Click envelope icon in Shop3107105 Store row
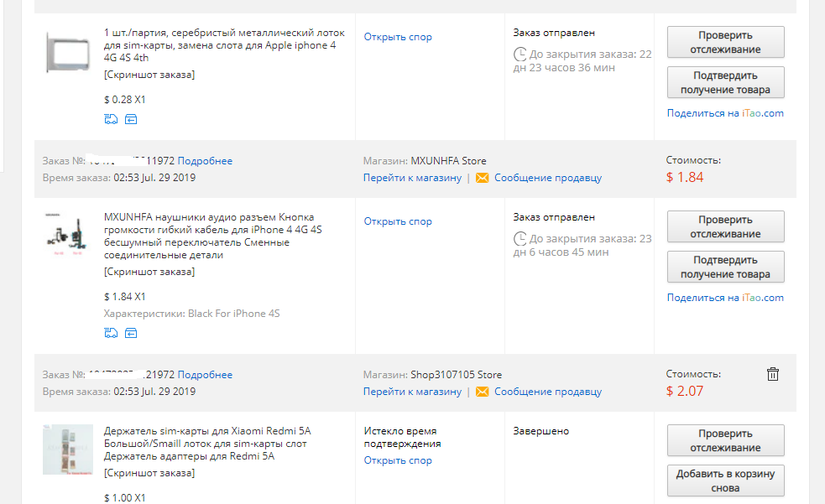The image size is (825, 504). point(482,392)
